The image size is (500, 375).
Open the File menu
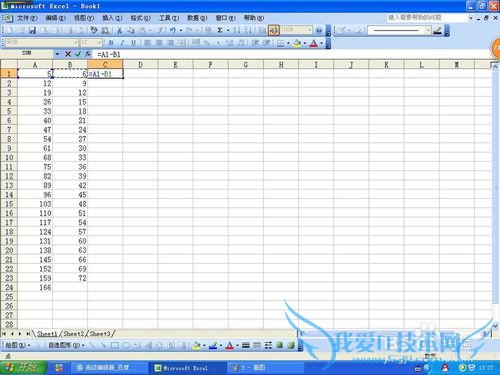point(27,18)
